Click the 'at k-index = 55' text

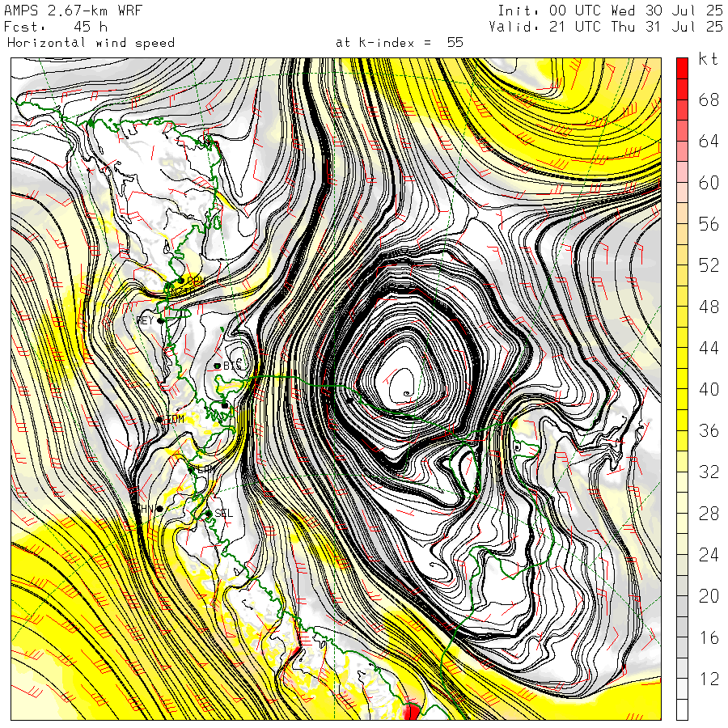tap(400, 43)
